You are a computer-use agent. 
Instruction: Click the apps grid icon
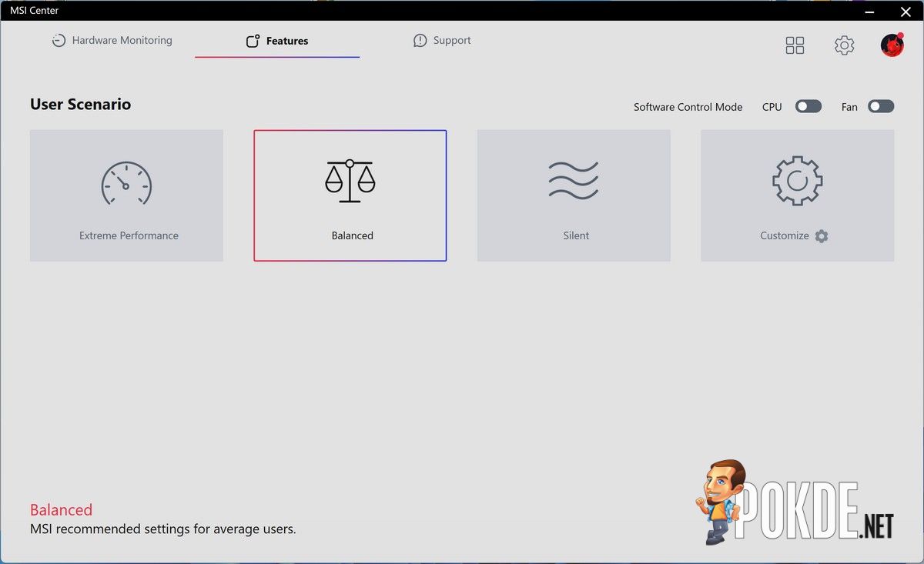click(795, 45)
